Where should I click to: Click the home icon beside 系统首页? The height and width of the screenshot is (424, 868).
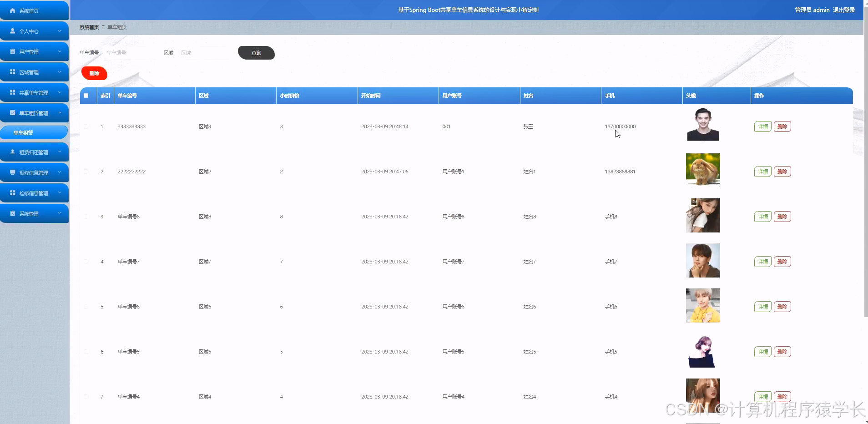pos(13,10)
